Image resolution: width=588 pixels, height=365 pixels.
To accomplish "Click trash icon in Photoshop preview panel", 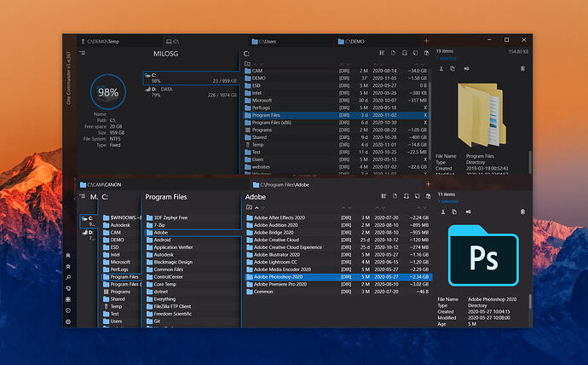I will (x=523, y=211).
